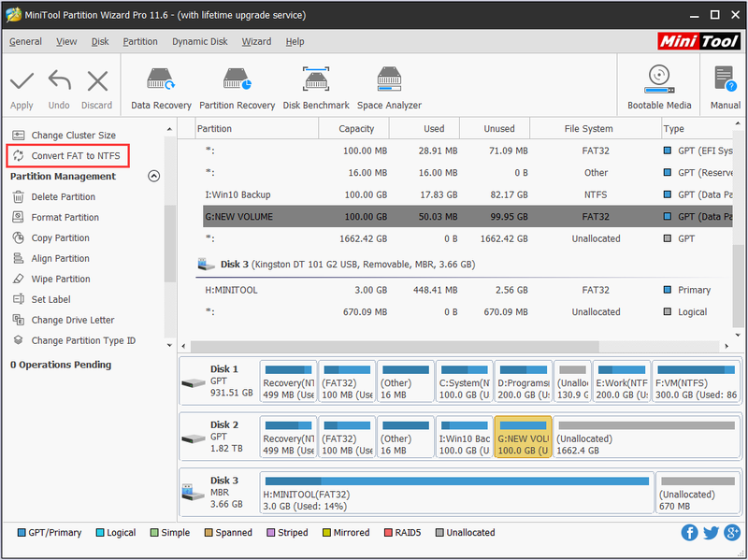
Task: Choose Align Partition action
Action: [50, 259]
